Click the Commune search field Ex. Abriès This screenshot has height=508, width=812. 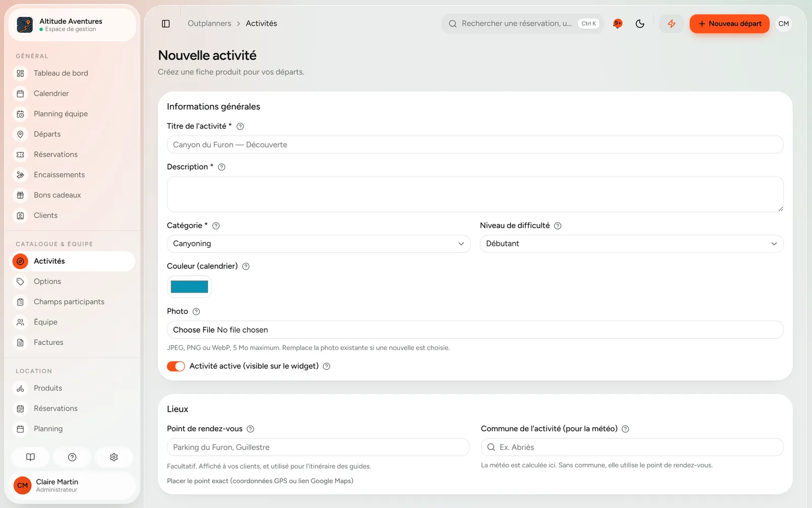tap(632, 447)
